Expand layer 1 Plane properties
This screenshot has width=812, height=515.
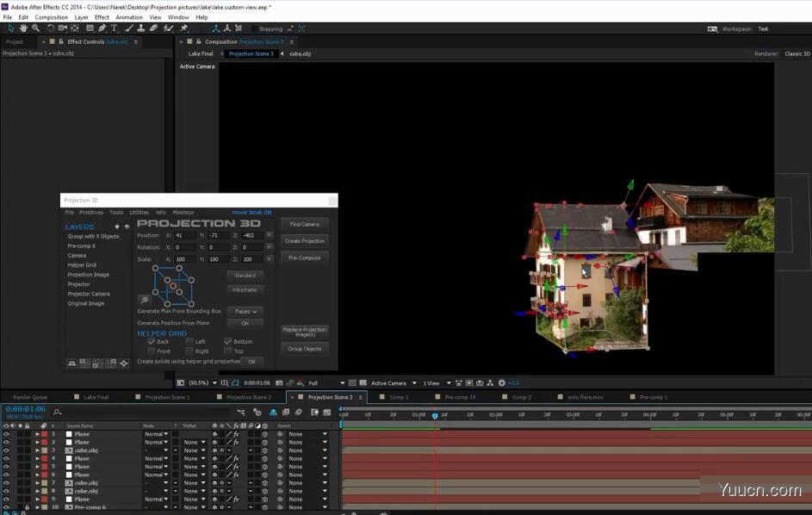[37, 434]
